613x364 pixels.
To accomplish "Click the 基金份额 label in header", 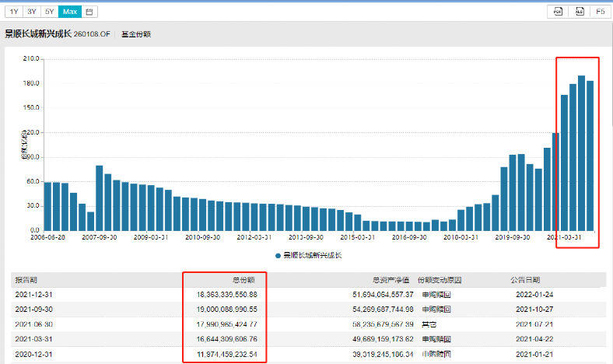I will 136,34.
